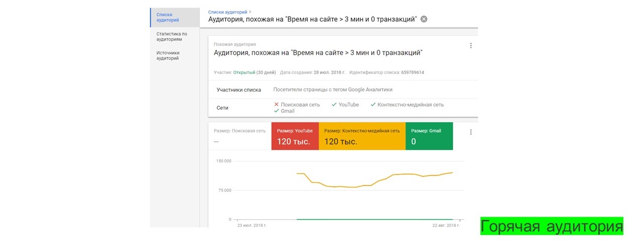Screen dimensions: 644x247
Task: Select yellow Размер: Контекстно-медийная сеть tile
Action: pos(362,136)
